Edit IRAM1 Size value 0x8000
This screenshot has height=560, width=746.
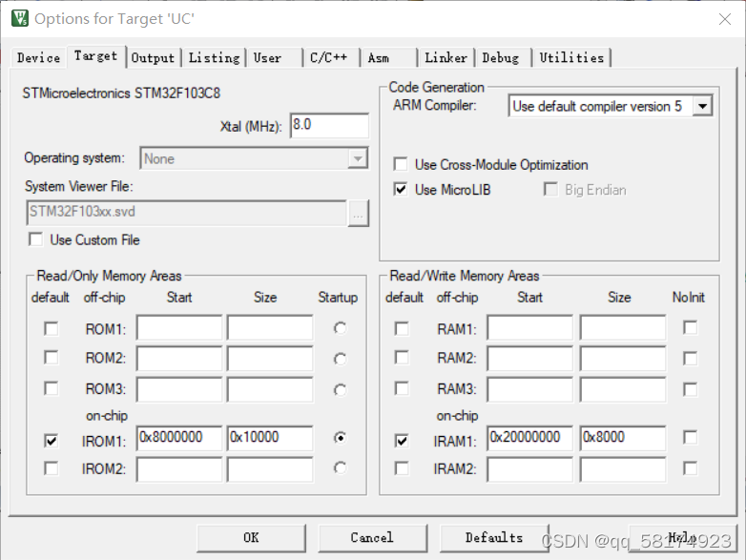pyautogui.click(x=623, y=438)
